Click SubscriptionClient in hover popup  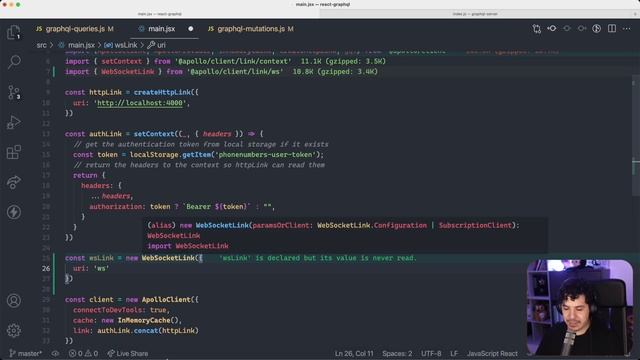(475, 225)
